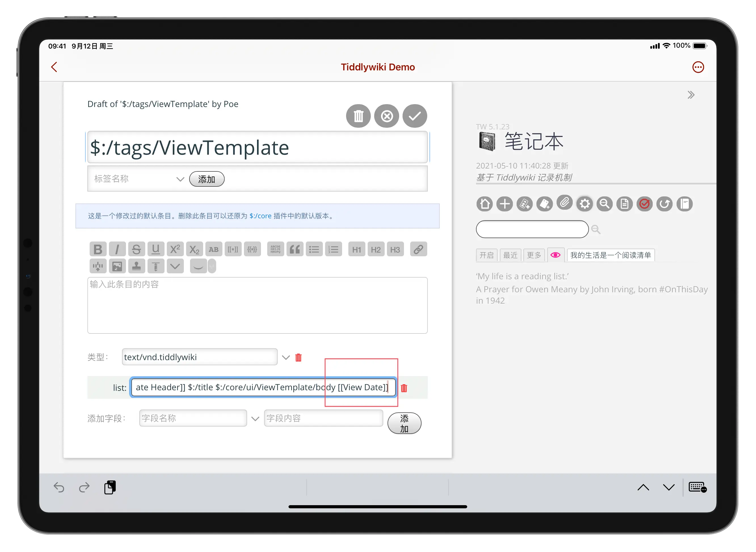Go back with the red chevron
Image resolution: width=756 pixels, height=552 pixels.
pos(54,67)
